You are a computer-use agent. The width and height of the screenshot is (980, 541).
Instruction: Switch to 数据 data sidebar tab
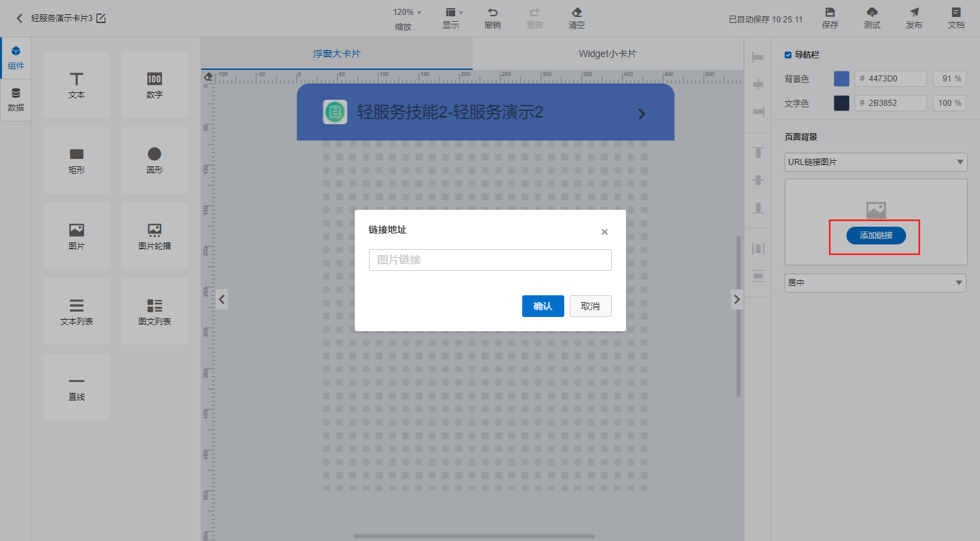[x=16, y=100]
